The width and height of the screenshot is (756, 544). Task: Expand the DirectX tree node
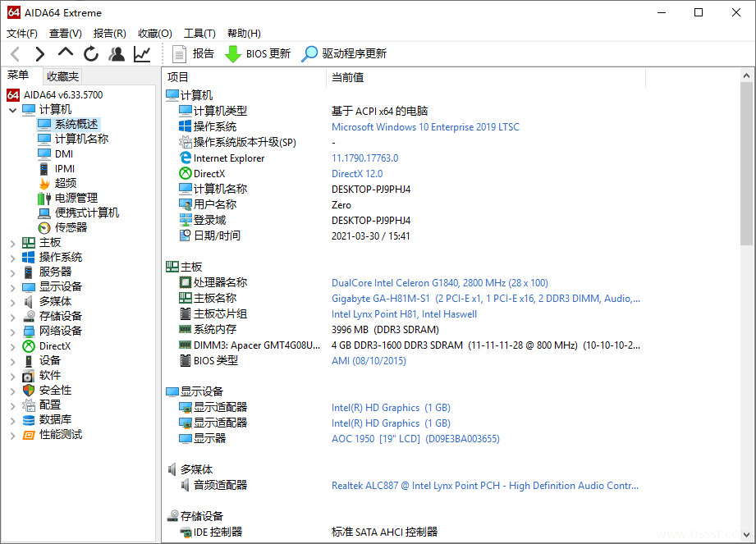pyautogui.click(x=12, y=347)
